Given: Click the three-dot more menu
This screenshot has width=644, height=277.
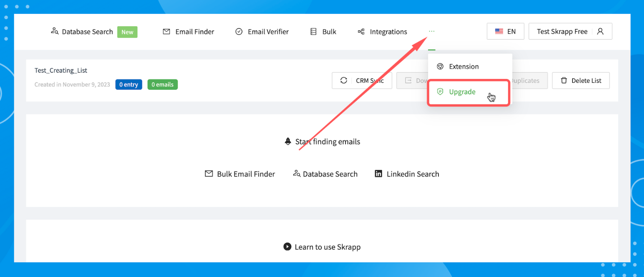Looking at the screenshot, I should [x=432, y=32].
